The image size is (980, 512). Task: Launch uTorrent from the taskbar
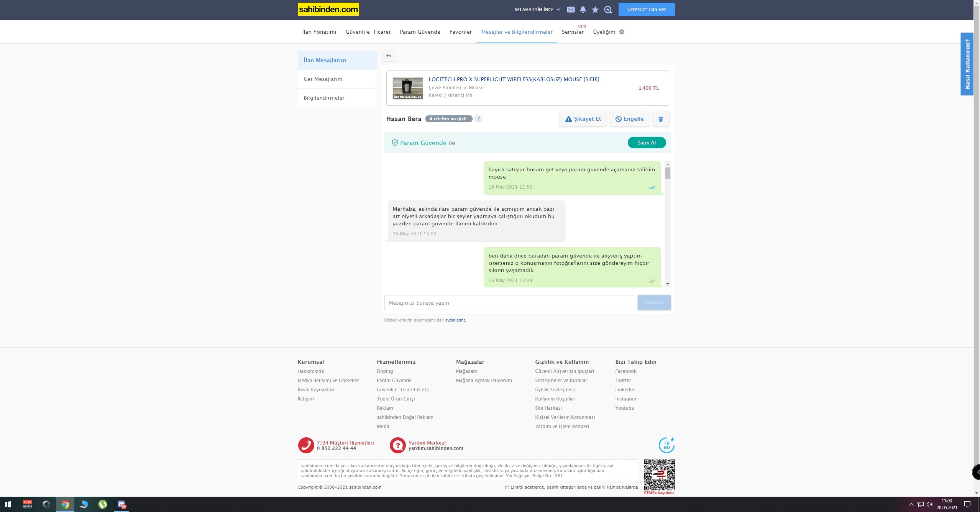[103, 504]
